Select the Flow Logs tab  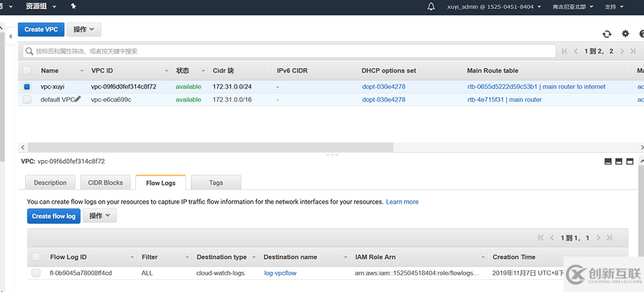(x=160, y=183)
